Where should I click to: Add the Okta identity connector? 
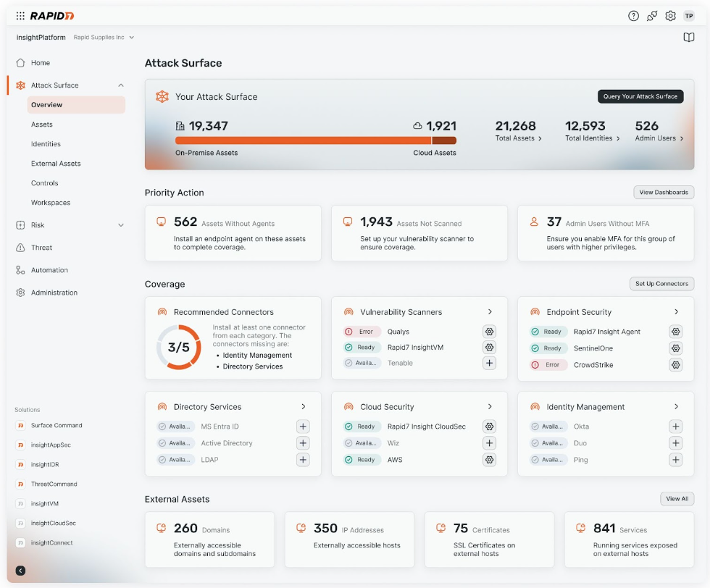coord(675,426)
